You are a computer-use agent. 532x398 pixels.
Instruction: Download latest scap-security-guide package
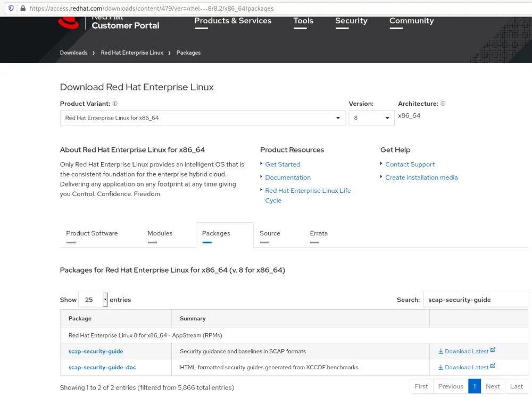click(x=466, y=351)
